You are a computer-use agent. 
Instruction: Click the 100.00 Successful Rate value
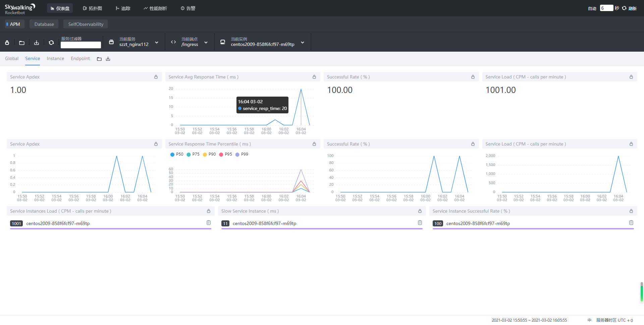[340, 90]
